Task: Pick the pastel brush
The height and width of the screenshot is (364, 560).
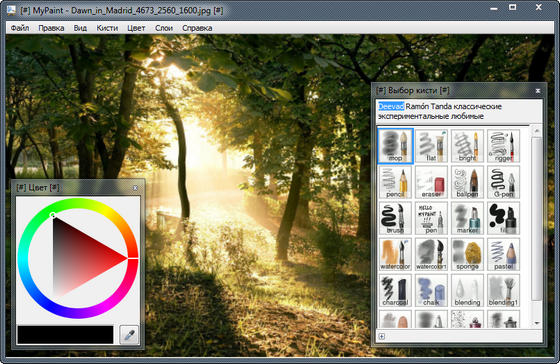Action: click(503, 254)
